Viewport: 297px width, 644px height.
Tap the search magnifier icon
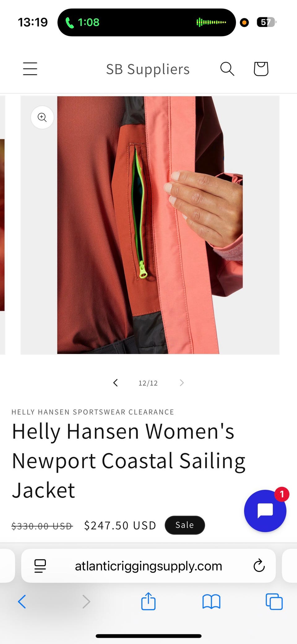pos(227,69)
